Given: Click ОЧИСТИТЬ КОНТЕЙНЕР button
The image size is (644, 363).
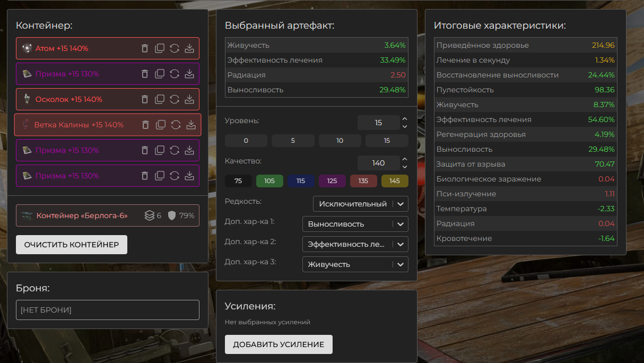Looking at the screenshot, I should tap(72, 245).
